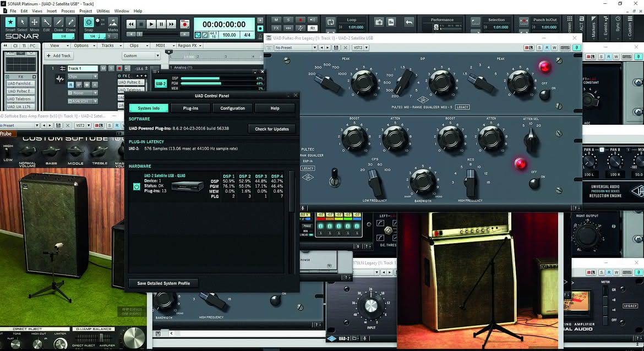644x351 pixels.
Task: Open virtual keyboard in Pultec window
Action: click(x=565, y=48)
